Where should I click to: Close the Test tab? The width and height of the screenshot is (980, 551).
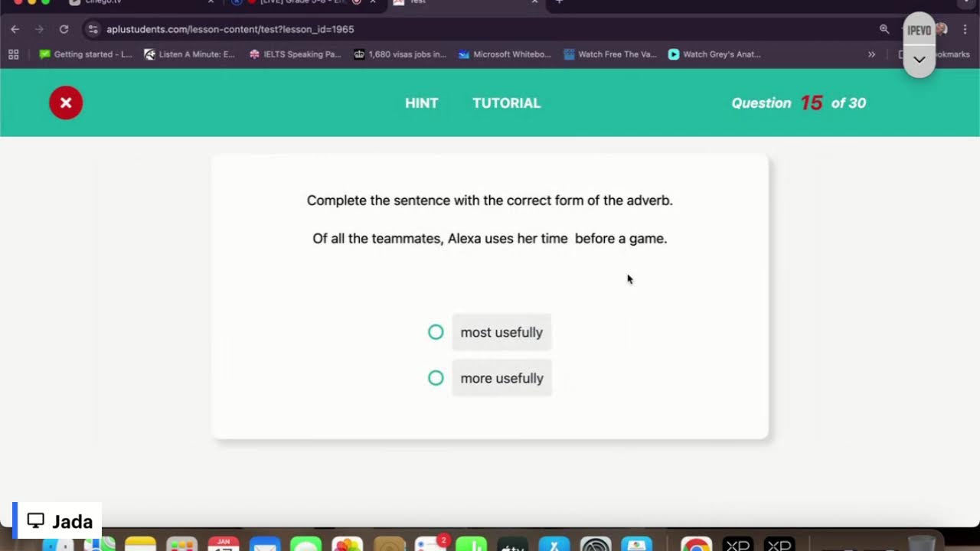[534, 2]
